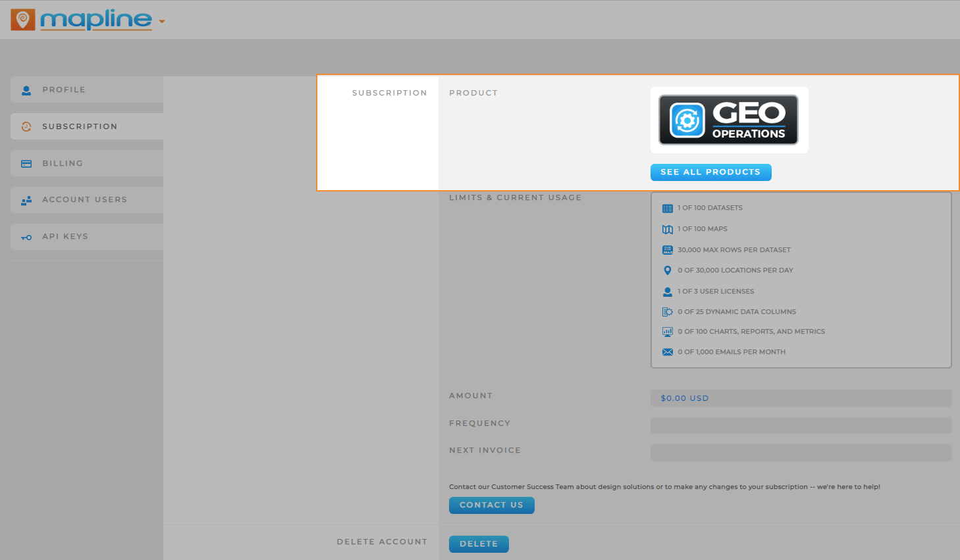960x560 pixels.
Task: Select the Customer Success Team help sentence
Action: tap(664, 487)
